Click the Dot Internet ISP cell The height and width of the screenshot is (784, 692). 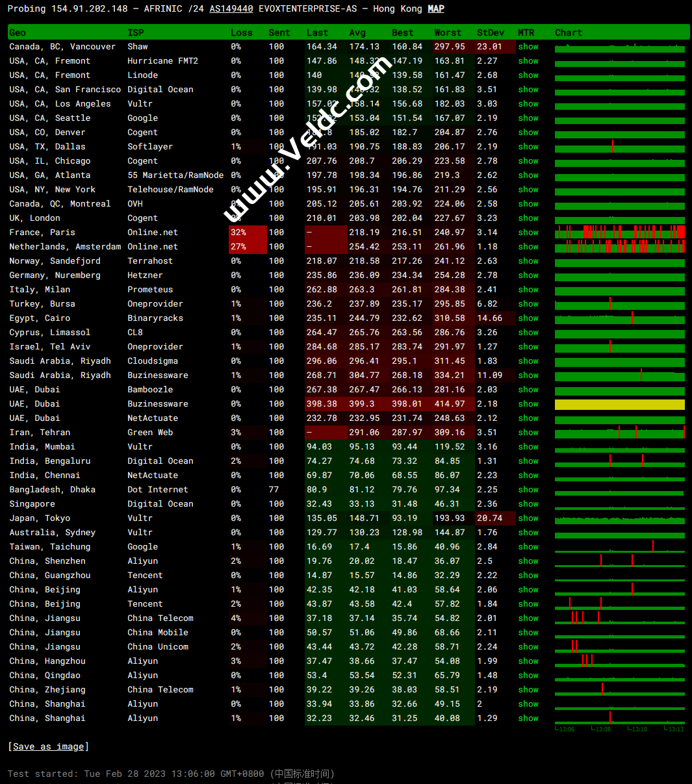coord(158,490)
